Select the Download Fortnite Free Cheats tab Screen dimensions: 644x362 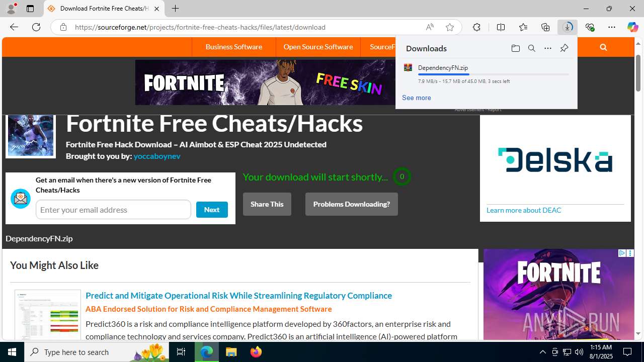104,9
